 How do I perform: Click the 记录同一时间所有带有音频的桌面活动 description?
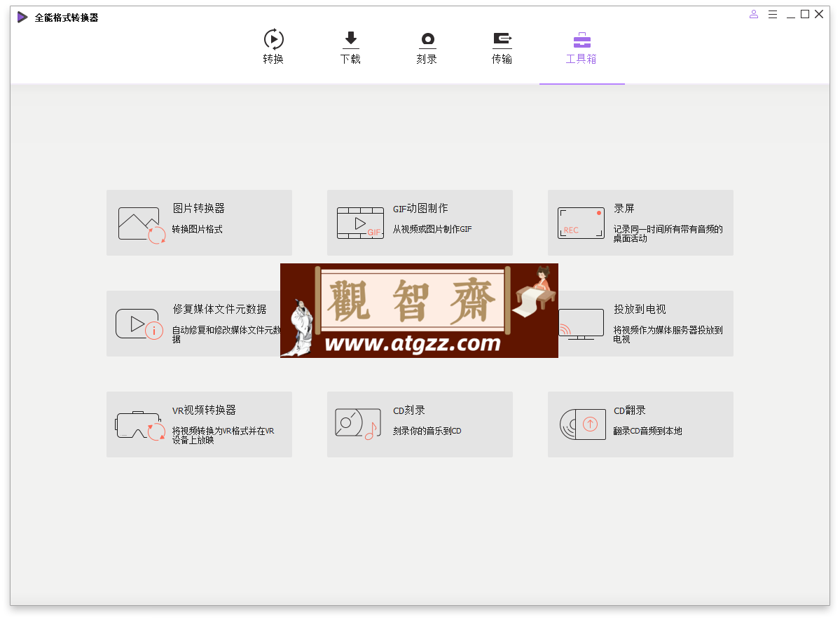click(x=668, y=233)
